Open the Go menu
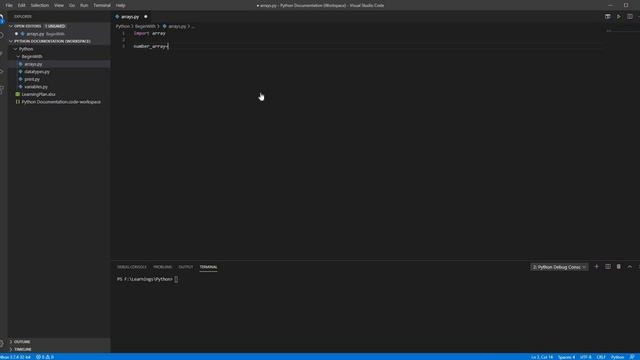 tap(72, 5)
